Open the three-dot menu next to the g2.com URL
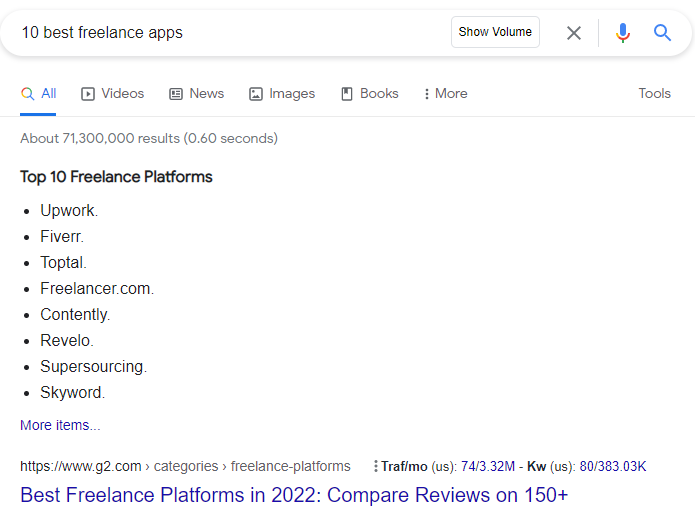This screenshot has height=507, width=695. pos(375,466)
